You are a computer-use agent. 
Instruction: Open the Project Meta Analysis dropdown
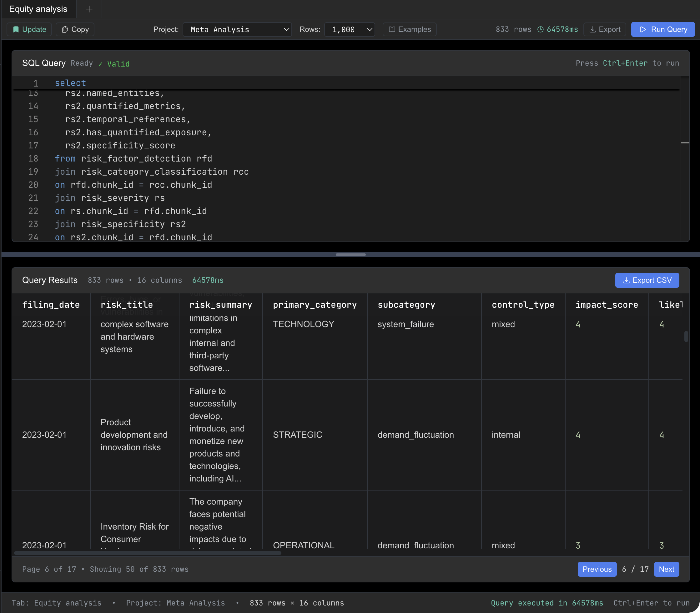click(237, 29)
